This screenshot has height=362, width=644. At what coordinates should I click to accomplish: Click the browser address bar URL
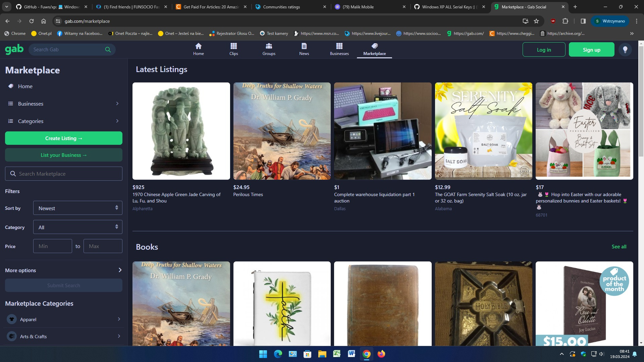(87, 21)
